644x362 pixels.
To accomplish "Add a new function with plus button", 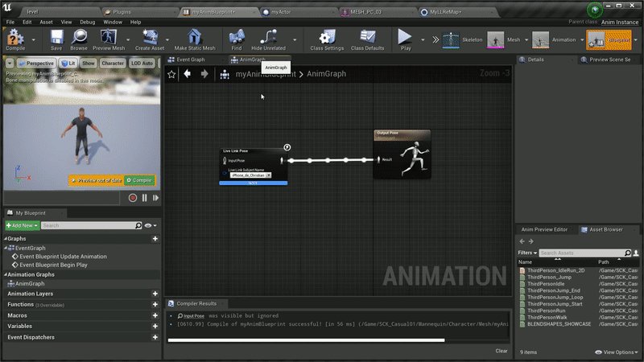I will [155, 305].
